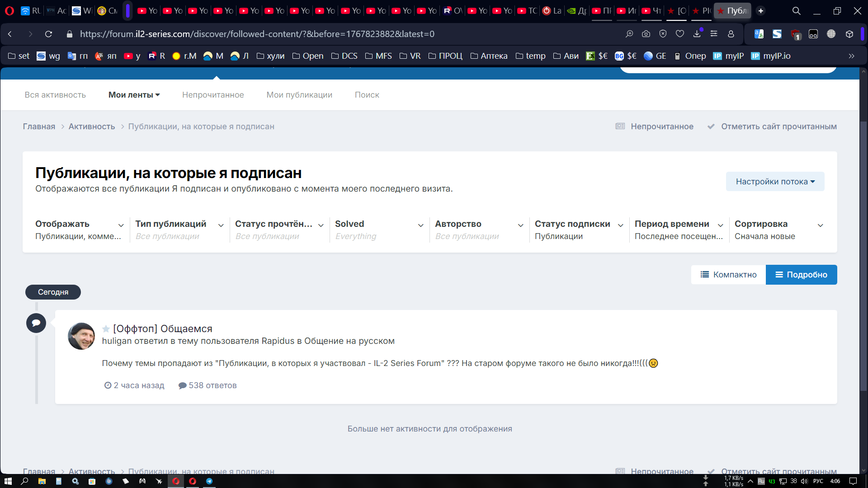Click huligan's avatar thumbnail
Viewport: 868px width, 488px height.
pyautogui.click(x=81, y=336)
